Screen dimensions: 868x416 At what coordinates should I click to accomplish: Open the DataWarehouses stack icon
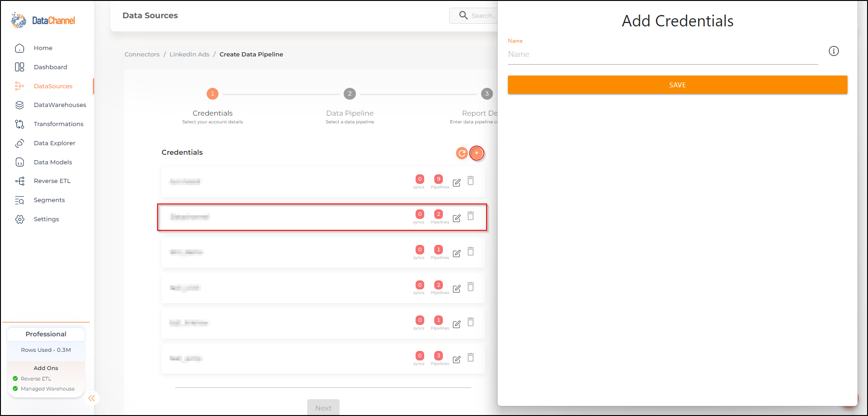coord(20,105)
